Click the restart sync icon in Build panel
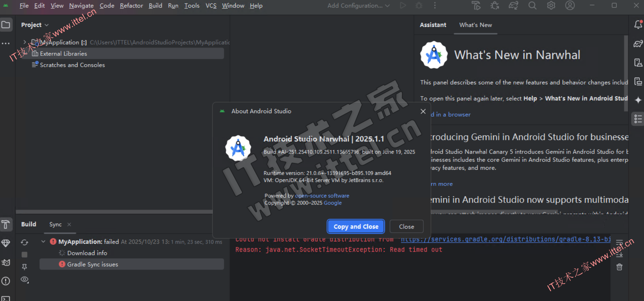644x301 pixels. click(24, 242)
